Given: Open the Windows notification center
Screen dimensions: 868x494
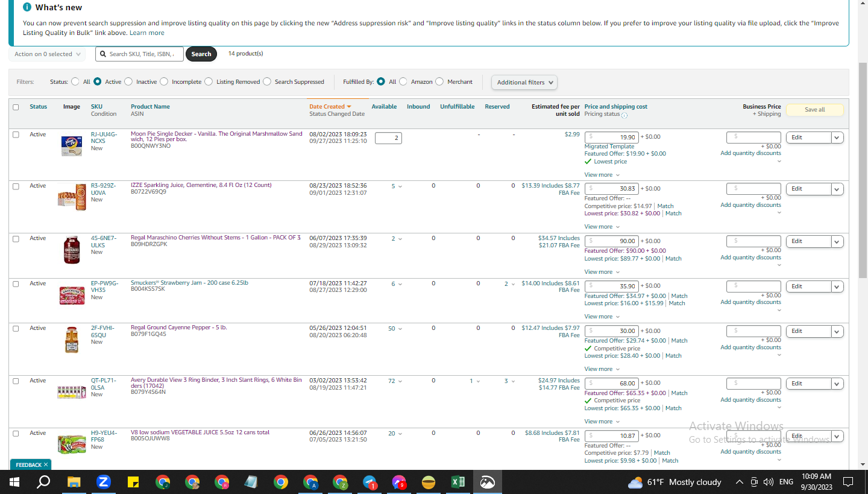Looking at the screenshot, I should [848, 482].
